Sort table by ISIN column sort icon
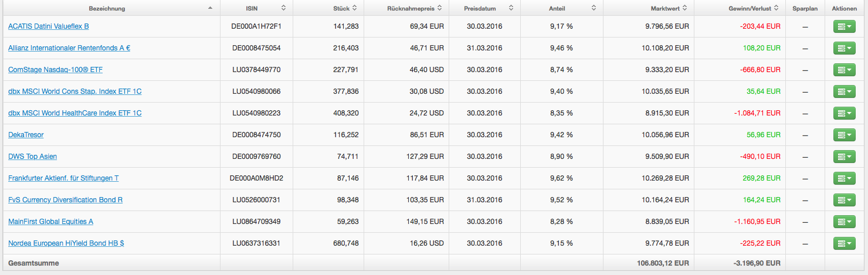The width and height of the screenshot is (868, 275). (x=284, y=8)
